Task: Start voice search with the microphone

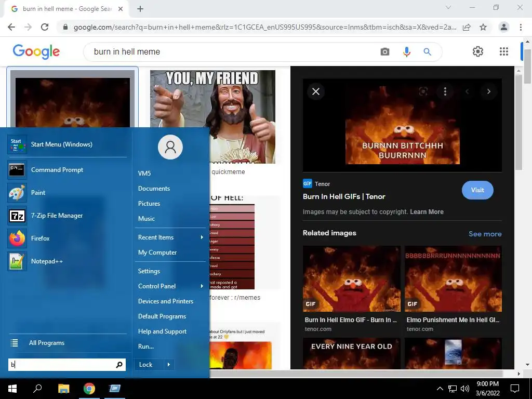Action: tap(406, 51)
